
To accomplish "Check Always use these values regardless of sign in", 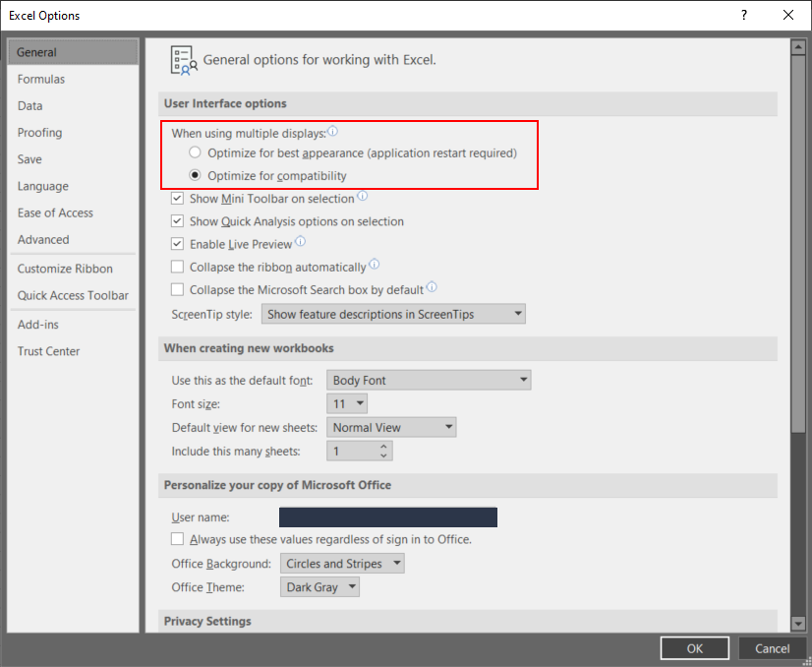I will click(177, 539).
